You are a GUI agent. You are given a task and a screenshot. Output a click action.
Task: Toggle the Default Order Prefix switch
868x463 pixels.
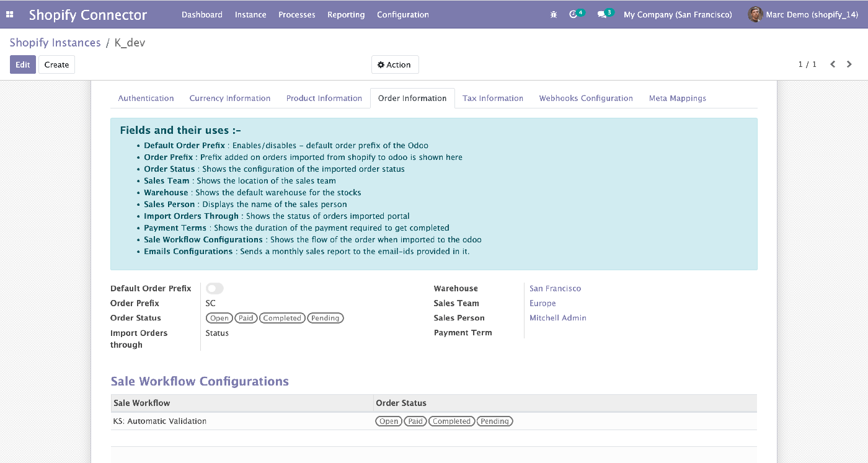coord(215,288)
